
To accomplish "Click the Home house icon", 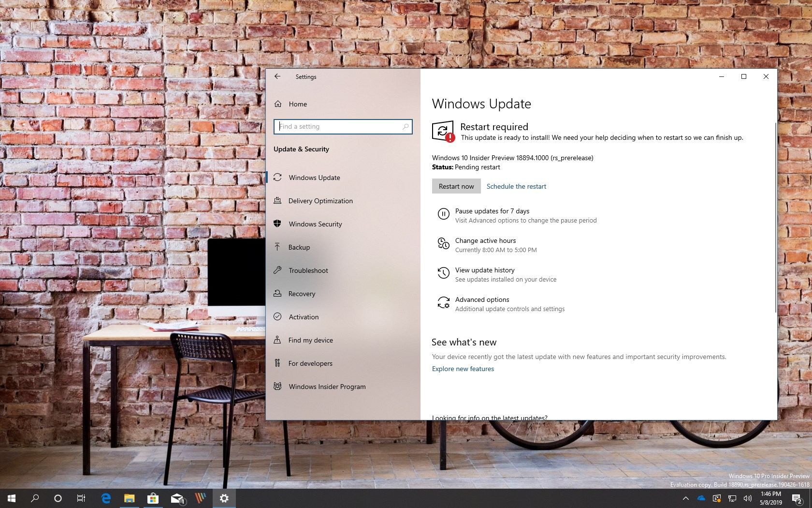I will 278,104.
